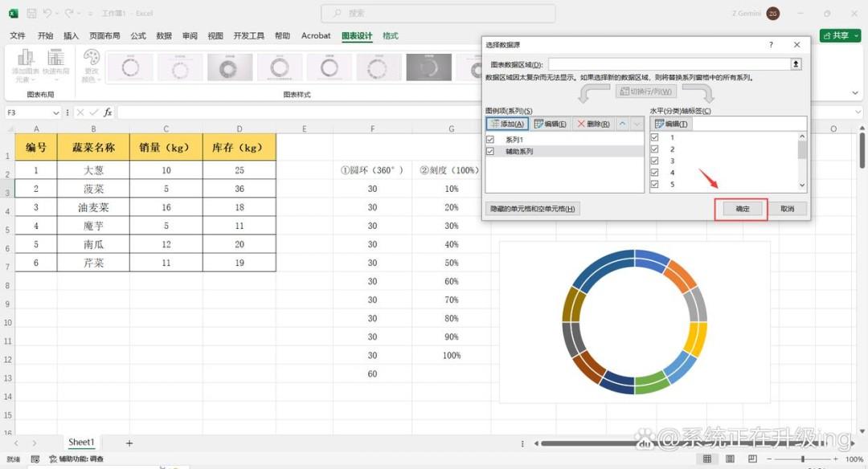
Task: Click 添加(A) add series button
Action: click(x=507, y=124)
